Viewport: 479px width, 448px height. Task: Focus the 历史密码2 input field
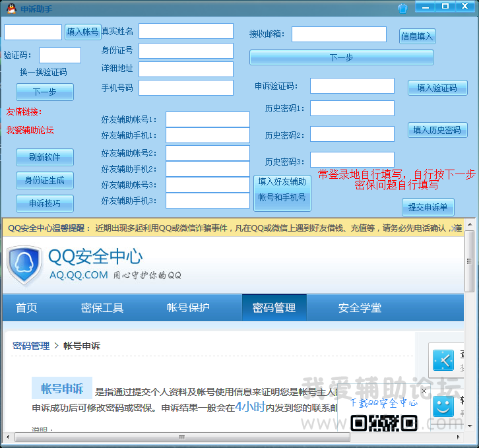pos(352,134)
